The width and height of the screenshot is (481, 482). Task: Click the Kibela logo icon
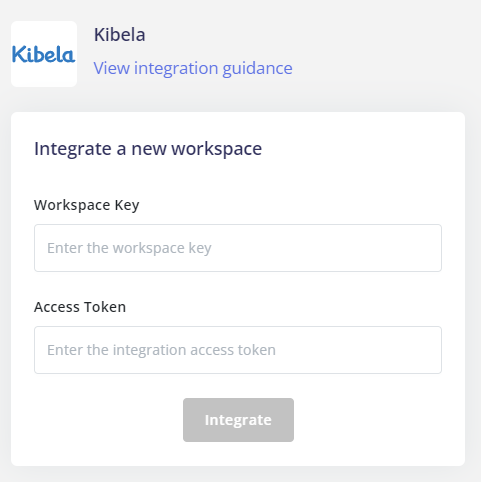[44, 54]
